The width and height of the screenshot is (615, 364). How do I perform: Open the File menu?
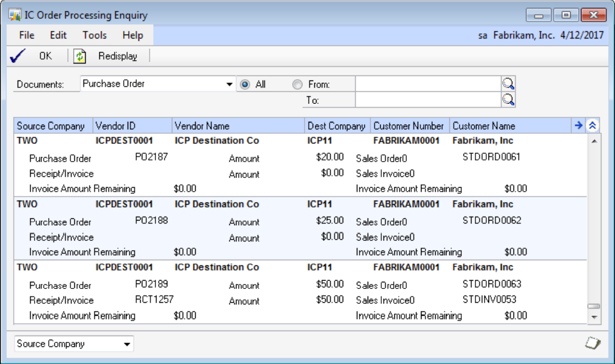(x=27, y=35)
